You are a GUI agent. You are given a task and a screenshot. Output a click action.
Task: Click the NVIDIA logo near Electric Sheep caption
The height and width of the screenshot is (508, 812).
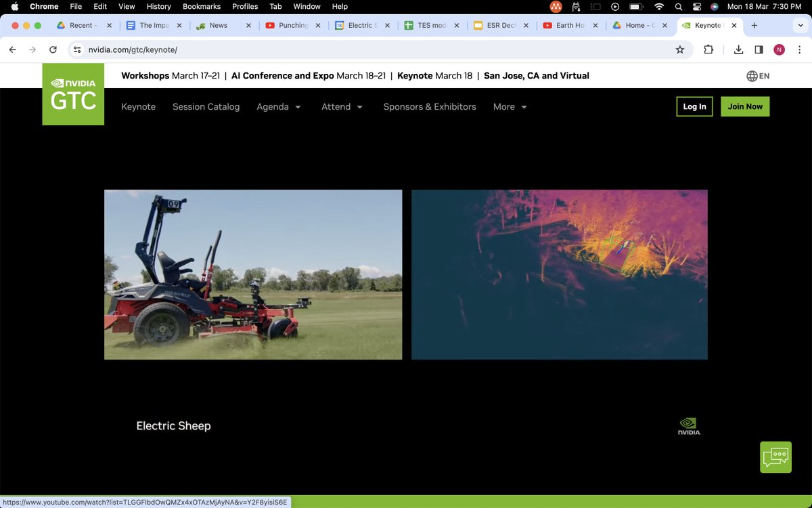coord(688,425)
